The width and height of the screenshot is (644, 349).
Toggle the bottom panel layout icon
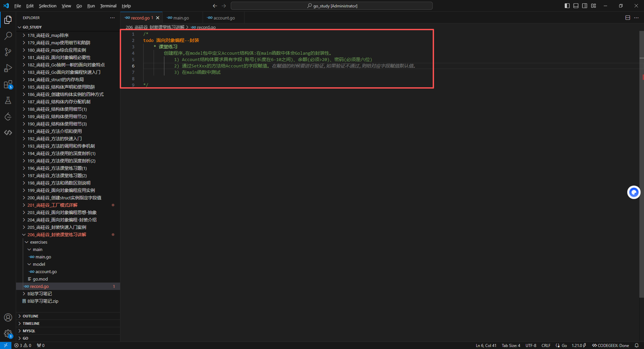[x=576, y=6]
